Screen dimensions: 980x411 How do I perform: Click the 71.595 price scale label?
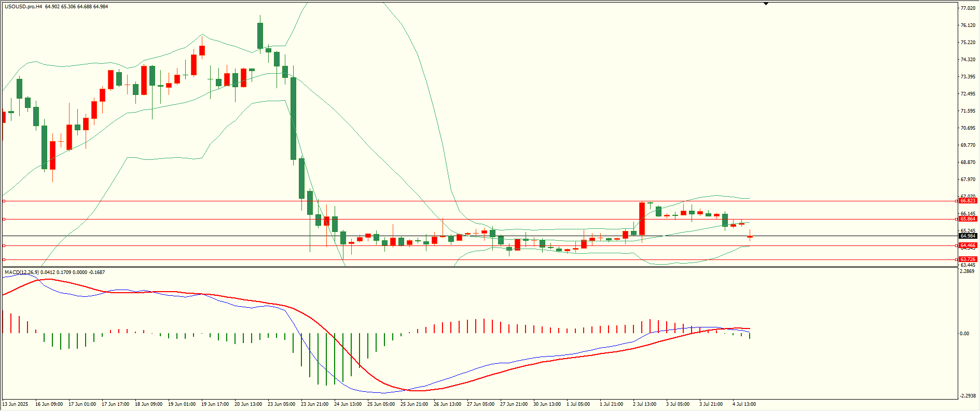tap(968, 111)
